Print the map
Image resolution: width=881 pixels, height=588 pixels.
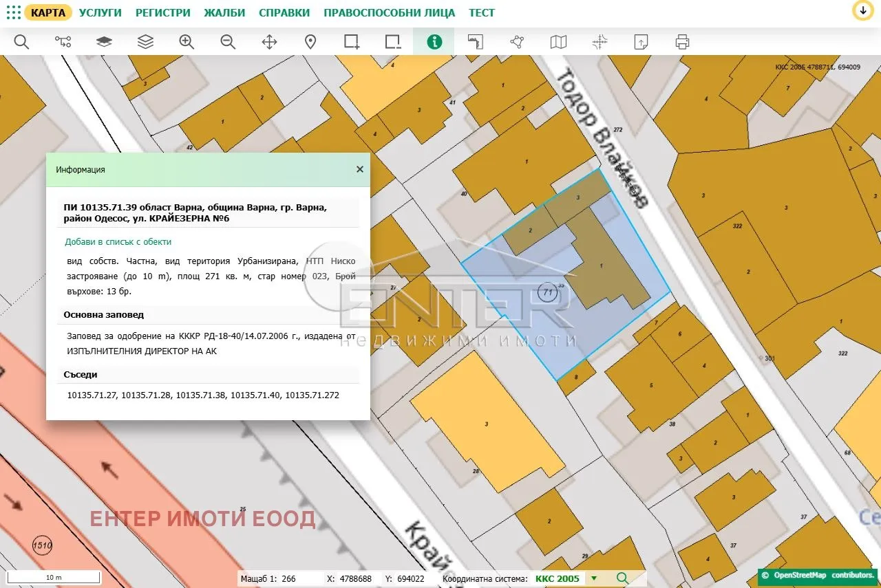pos(682,42)
